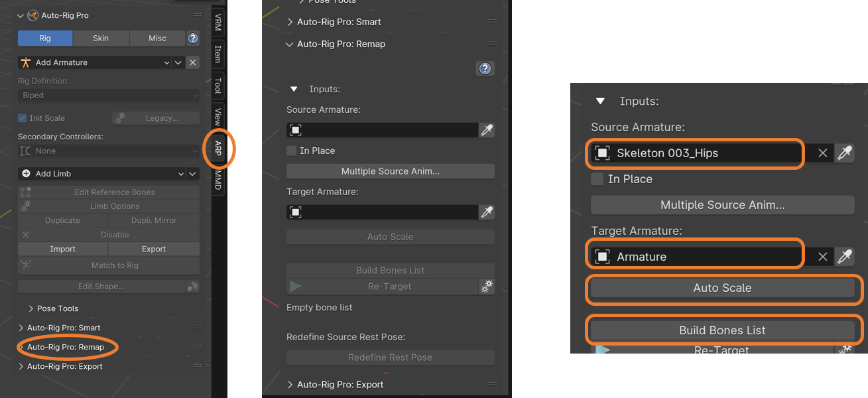
Task: Collapse the Inputs triangle in the middle panel
Action: click(293, 89)
